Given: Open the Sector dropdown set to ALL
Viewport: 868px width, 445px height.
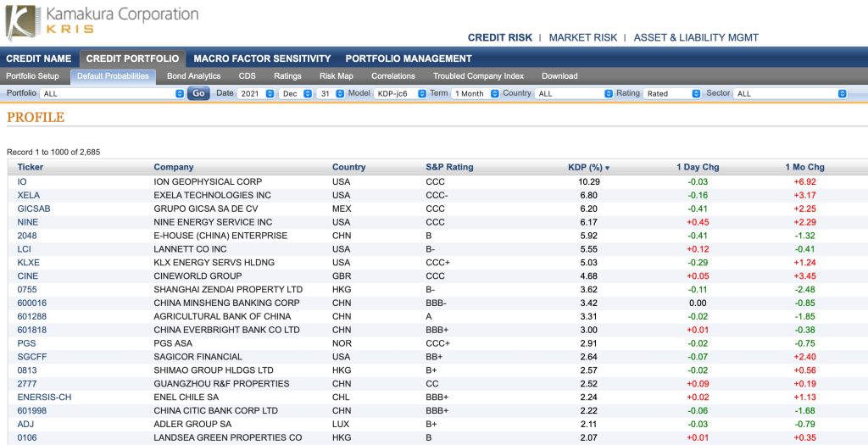Looking at the screenshot, I should click(791, 93).
